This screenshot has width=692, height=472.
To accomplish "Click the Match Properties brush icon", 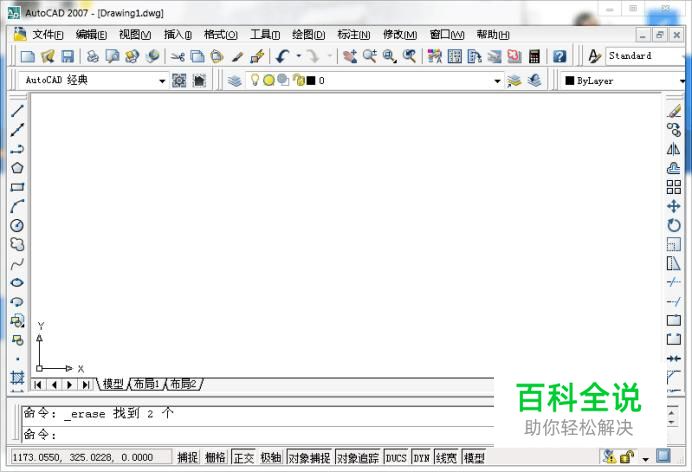I will [237, 56].
